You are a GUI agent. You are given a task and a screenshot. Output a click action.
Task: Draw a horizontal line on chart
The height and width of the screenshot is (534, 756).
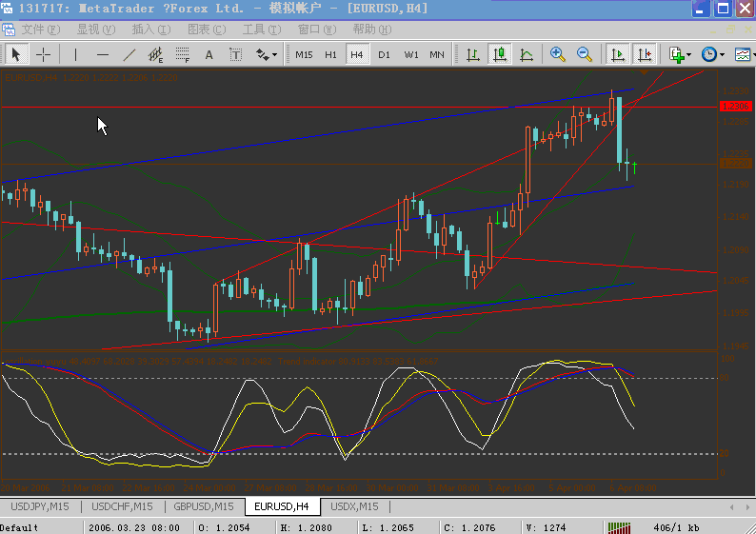pos(103,54)
